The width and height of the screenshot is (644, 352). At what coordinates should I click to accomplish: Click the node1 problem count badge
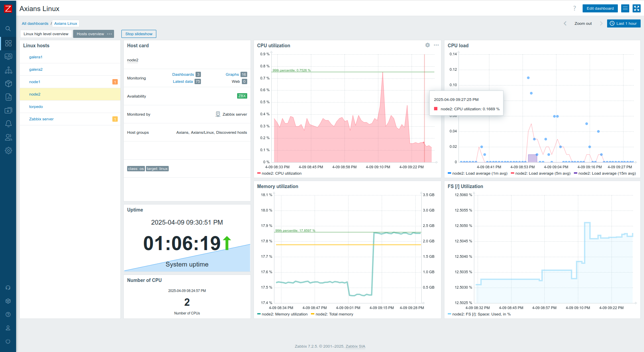[x=115, y=82]
